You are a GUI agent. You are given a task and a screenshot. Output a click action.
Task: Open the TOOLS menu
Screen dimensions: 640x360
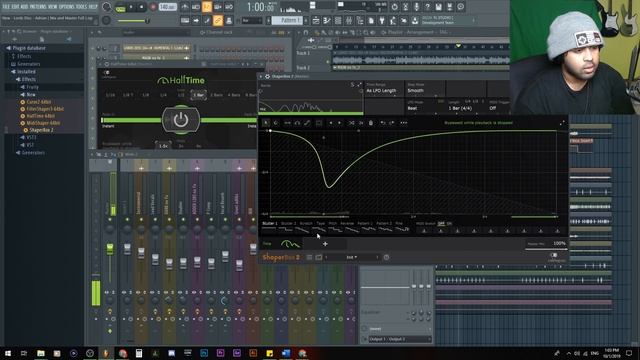click(x=82, y=7)
